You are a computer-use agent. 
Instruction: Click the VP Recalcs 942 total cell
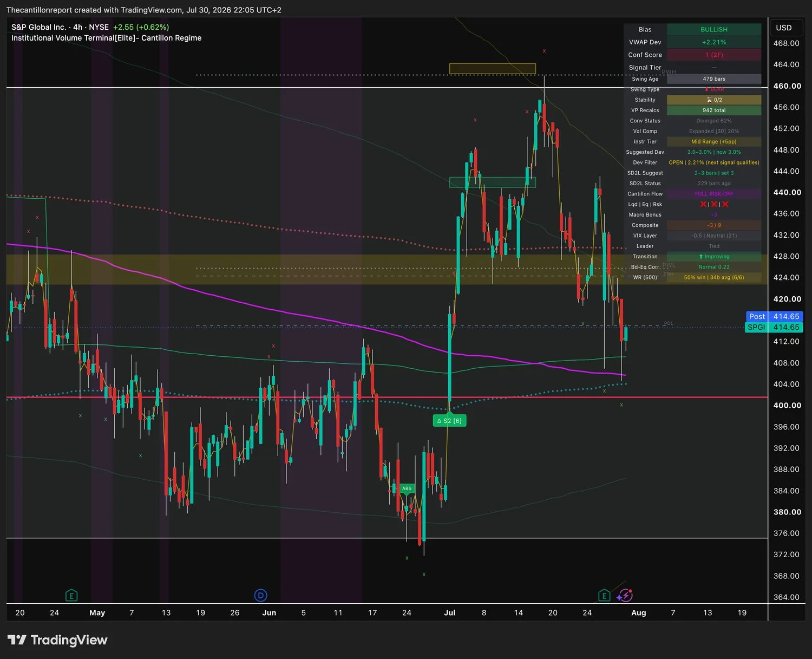point(714,110)
